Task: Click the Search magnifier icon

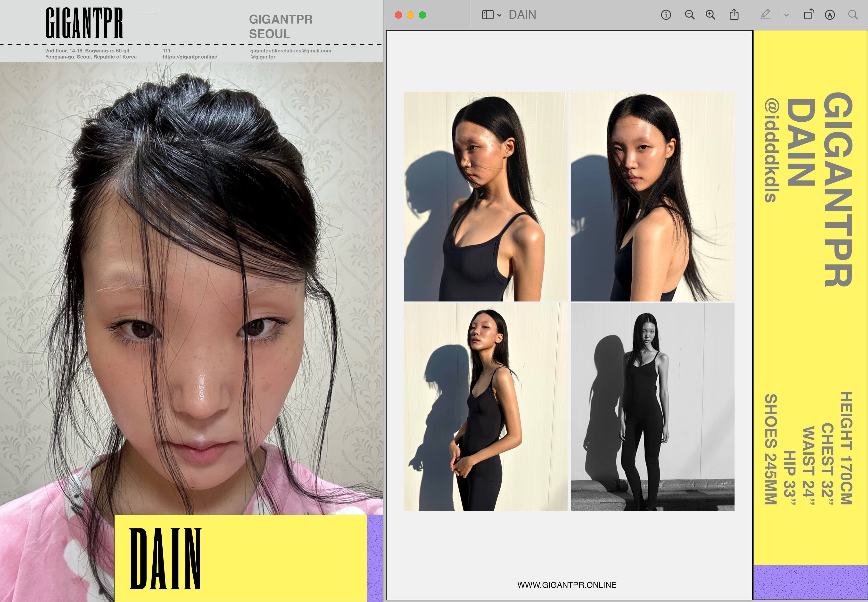Action: [x=853, y=15]
